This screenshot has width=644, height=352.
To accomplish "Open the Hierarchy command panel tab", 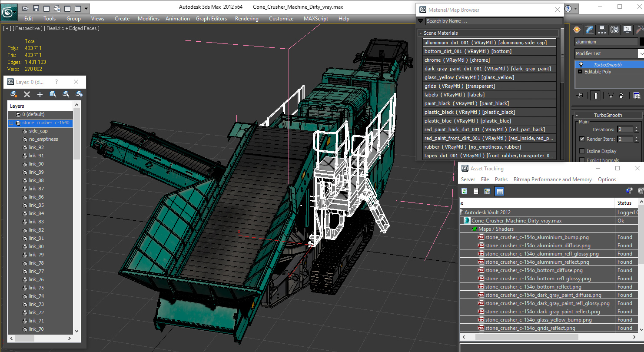I will pos(602,30).
